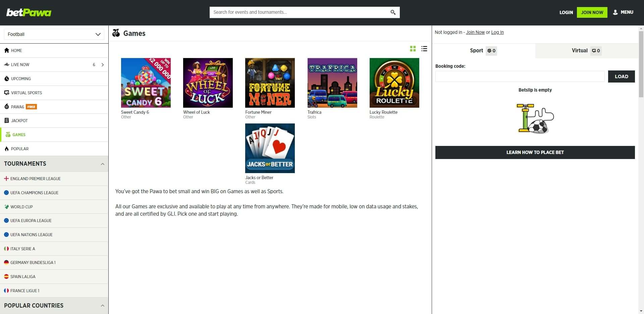Screen dimensions: 644x314
Task: Open Sweet Candy 6 game thumbnail
Action: tap(146, 83)
